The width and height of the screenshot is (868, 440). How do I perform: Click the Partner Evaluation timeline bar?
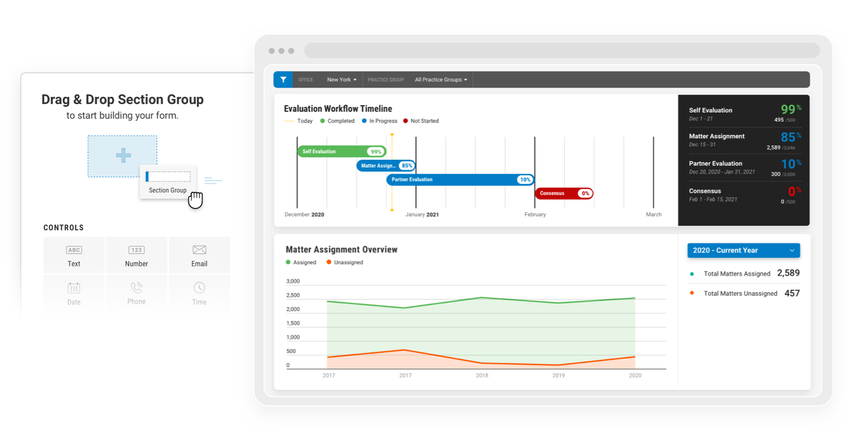point(460,180)
